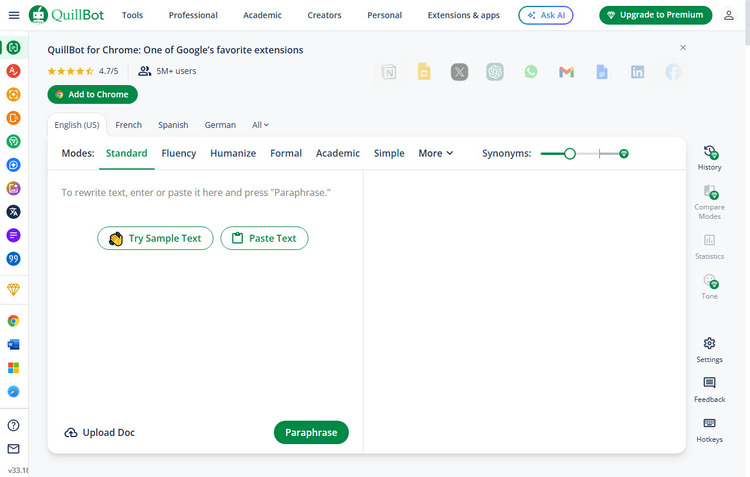Open the Citation Generator quote icon
This screenshot has height=477, width=750.
pyautogui.click(x=14, y=258)
